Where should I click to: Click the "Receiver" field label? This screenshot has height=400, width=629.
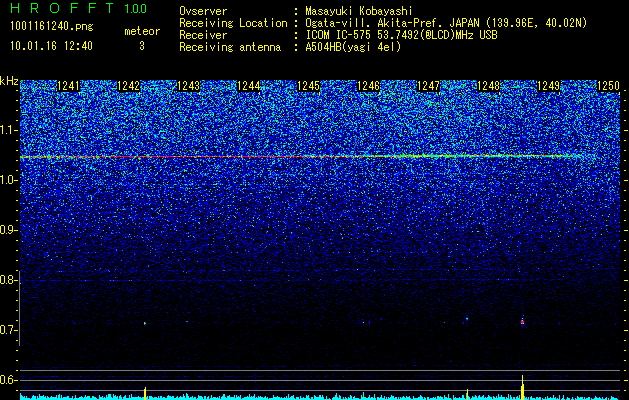(x=203, y=35)
